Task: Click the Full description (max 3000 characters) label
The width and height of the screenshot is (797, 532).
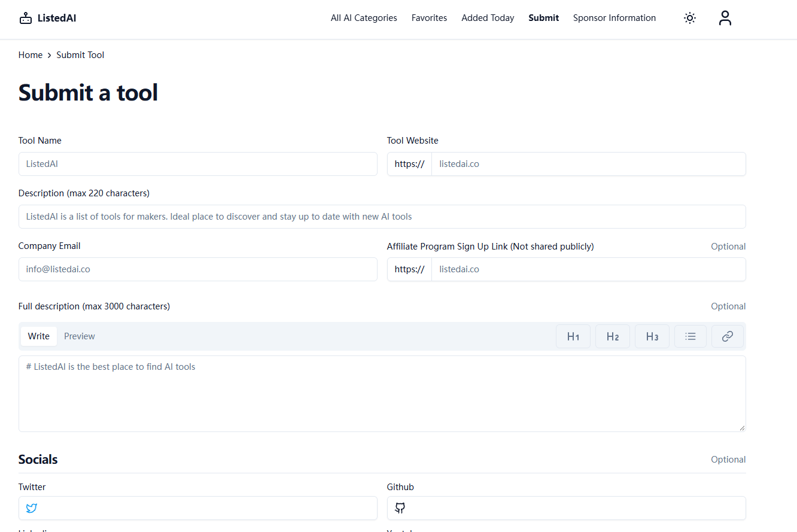Action: tap(95, 306)
